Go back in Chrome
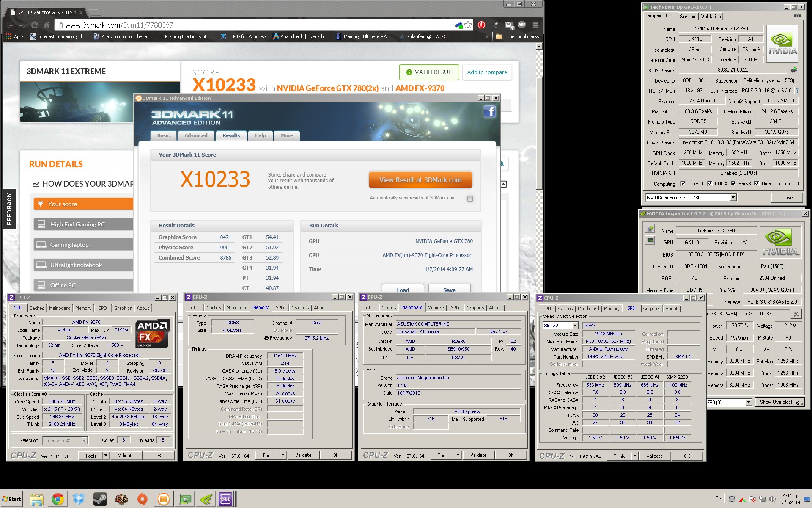Image resolution: width=812 pixels, height=508 pixels. (10, 25)
